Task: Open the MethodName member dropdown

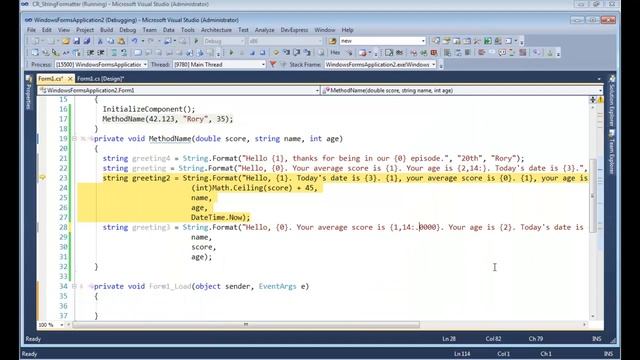Action: 462,90
